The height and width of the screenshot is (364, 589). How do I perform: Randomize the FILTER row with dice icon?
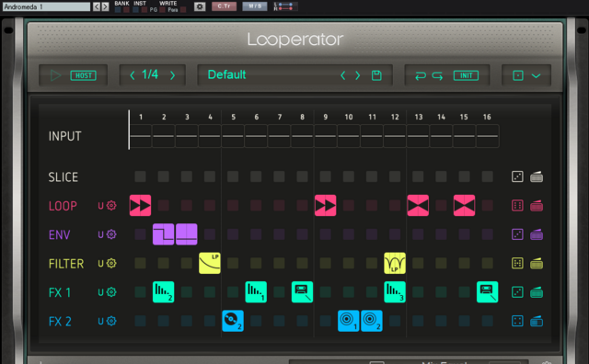point(517,263)
